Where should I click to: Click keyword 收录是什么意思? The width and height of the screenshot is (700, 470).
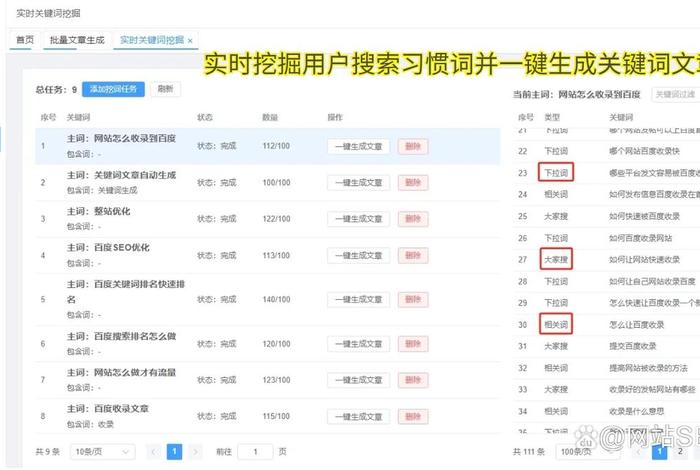637,412
